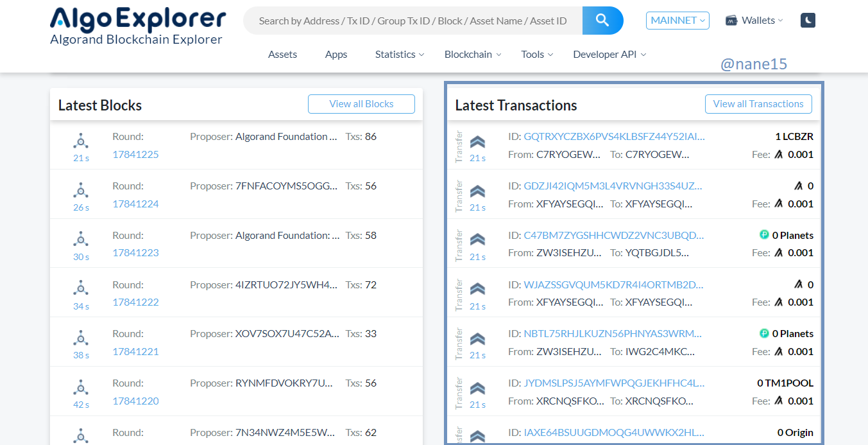Click proposer RYNMFDVOKRY7U address

click(x=284, y=383)
